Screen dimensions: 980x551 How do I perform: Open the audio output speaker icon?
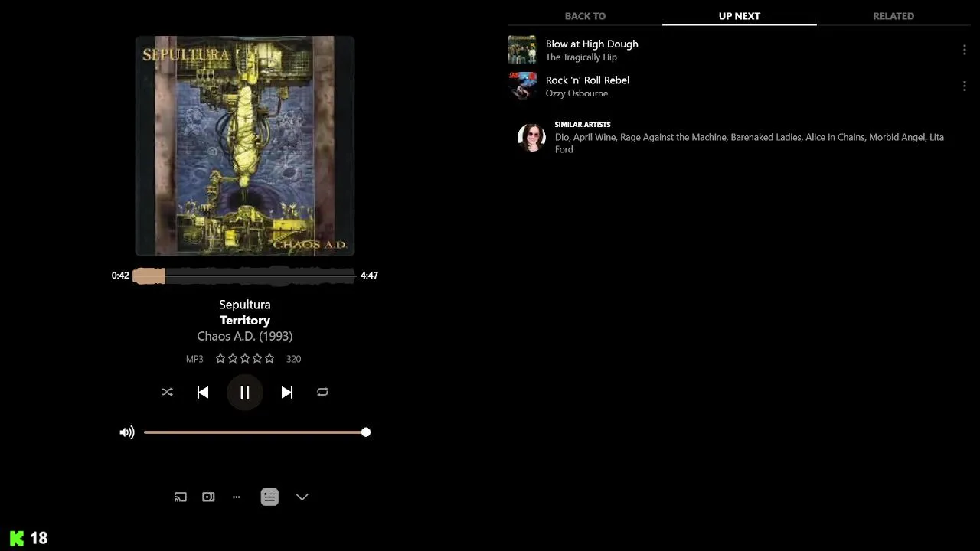tap(208, 497)
